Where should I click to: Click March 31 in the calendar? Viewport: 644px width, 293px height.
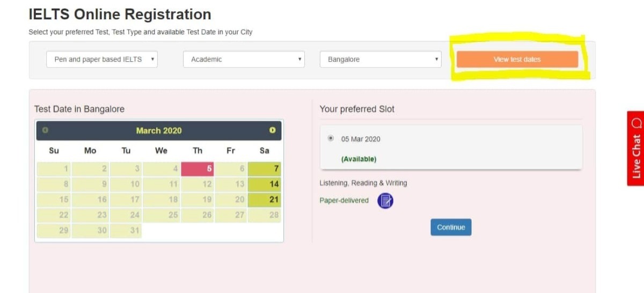[x=126, y=231]
